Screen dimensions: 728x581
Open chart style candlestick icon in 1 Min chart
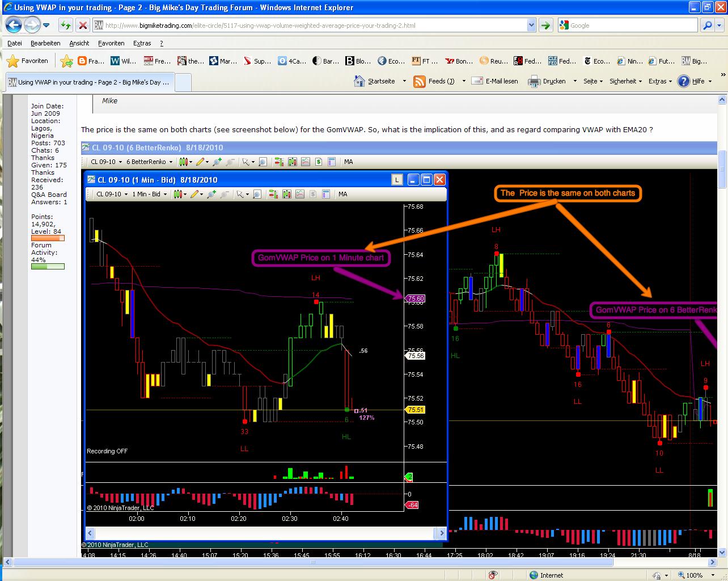click(178, 194)
